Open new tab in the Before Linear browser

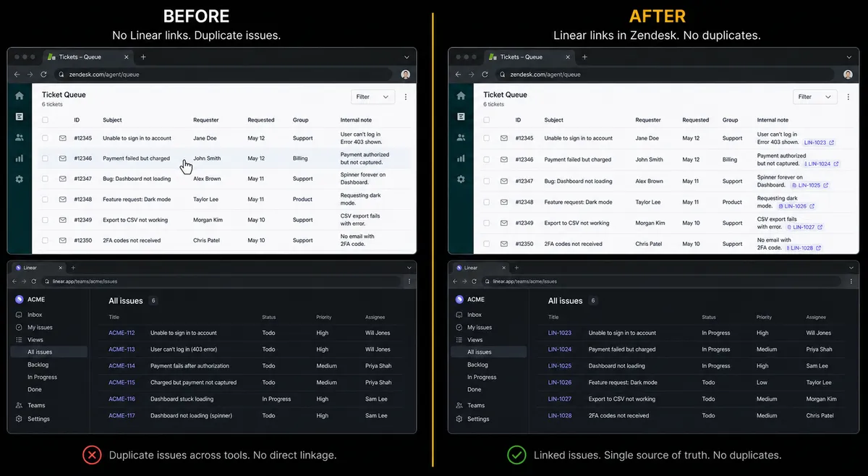[x=73, y=268]
